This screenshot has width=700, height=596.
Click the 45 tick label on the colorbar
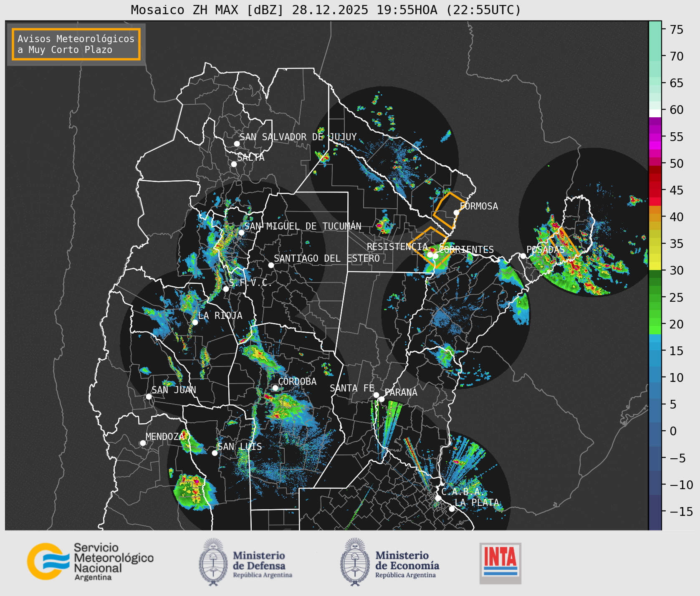pyautogui.click(x=677, y=190)
